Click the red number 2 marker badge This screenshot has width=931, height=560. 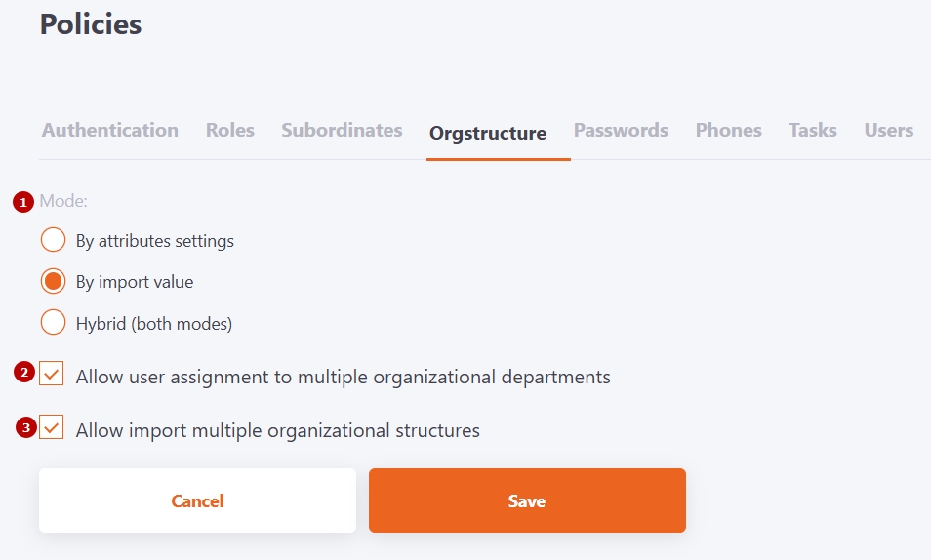point(25,372)
